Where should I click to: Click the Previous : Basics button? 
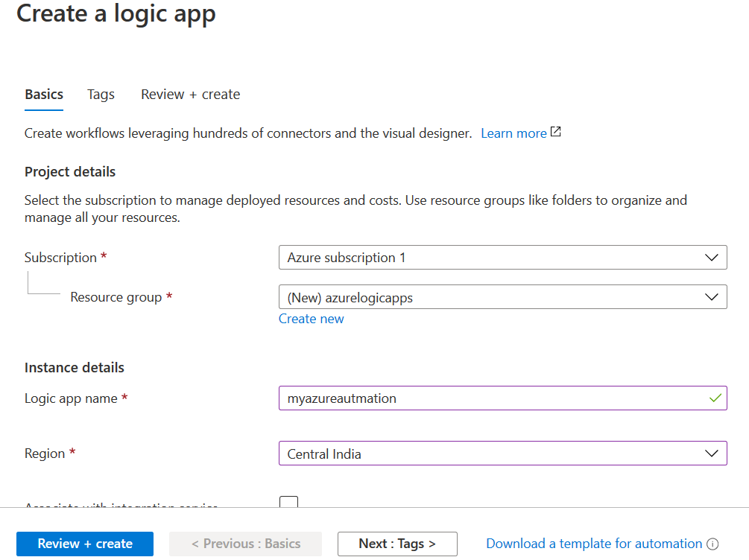(245, 544)
